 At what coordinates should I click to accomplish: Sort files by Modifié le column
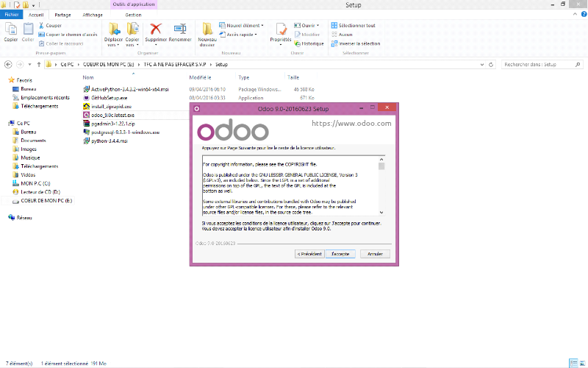tap(200, 77)
